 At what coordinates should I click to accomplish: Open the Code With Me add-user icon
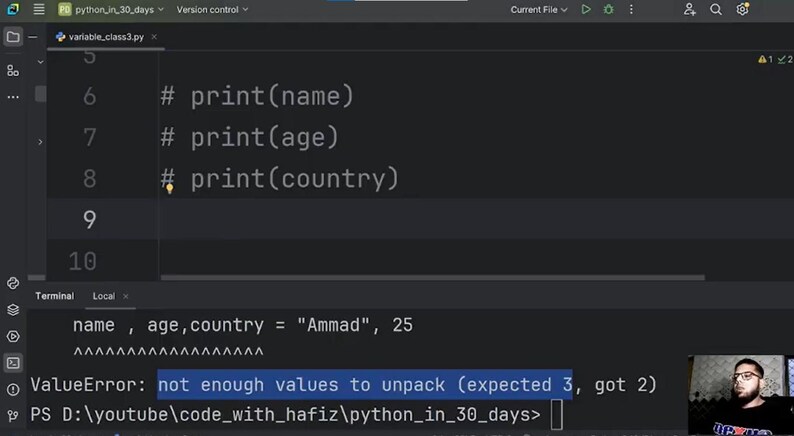689,9
